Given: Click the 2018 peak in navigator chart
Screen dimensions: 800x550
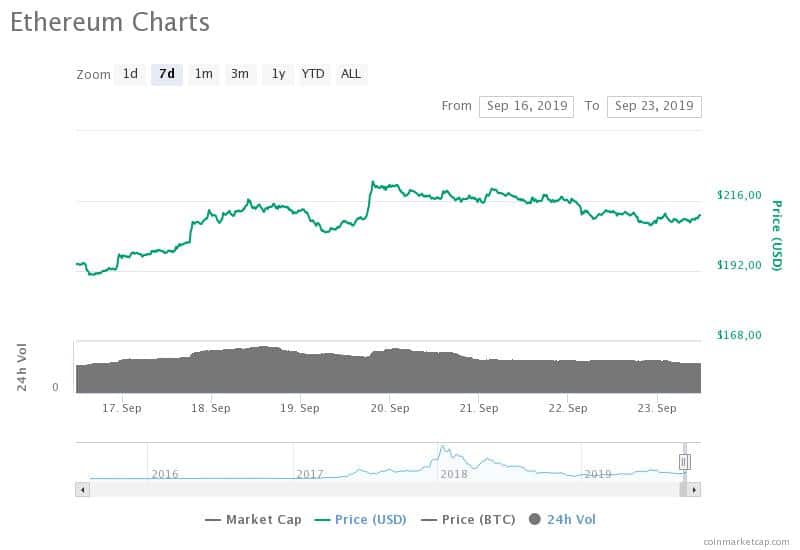Looking at the screenshot, I should click(x=443, y=449).
